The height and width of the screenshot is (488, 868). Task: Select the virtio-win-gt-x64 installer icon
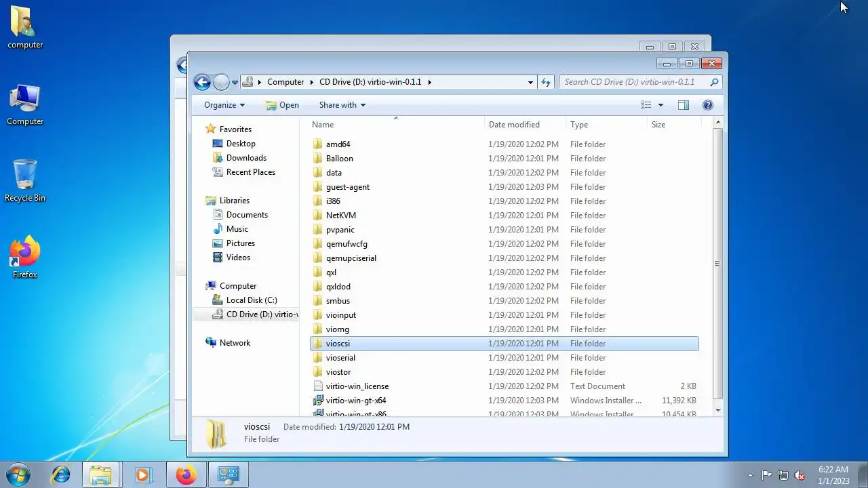click(x=318, y=401)
